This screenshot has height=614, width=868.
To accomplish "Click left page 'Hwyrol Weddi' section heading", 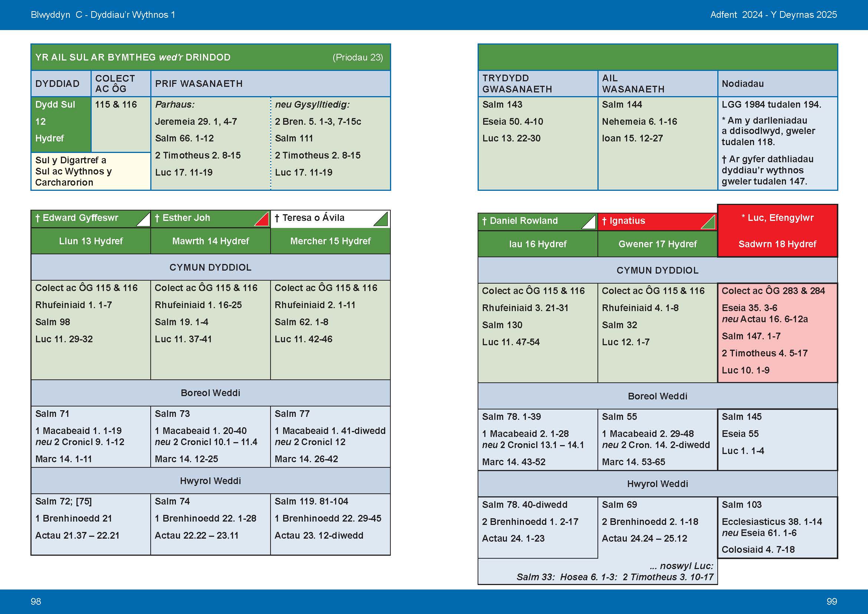I will [210, 481].
